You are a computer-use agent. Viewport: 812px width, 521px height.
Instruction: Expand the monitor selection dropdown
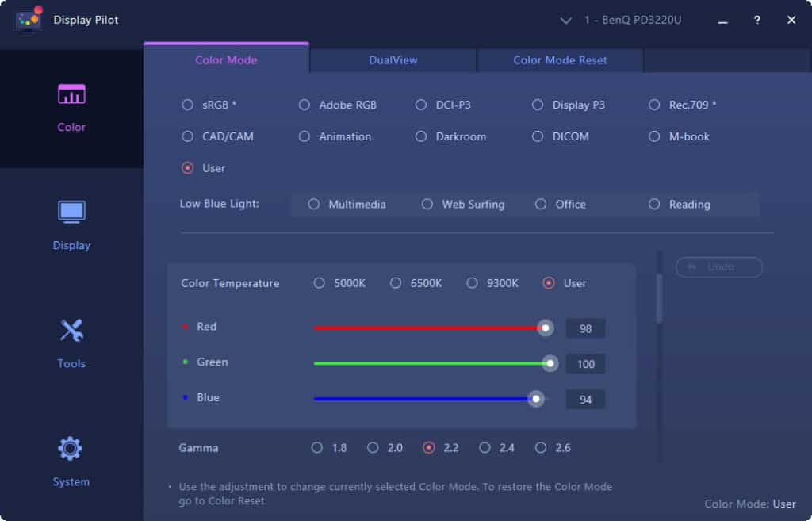(565, 20)
